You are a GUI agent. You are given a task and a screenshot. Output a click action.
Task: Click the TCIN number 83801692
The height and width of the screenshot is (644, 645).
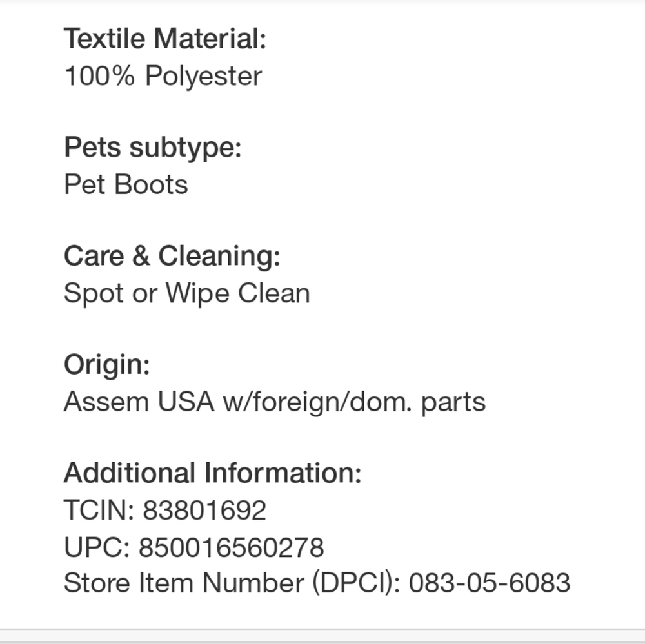pyautogui.click(x=204, y=511)
